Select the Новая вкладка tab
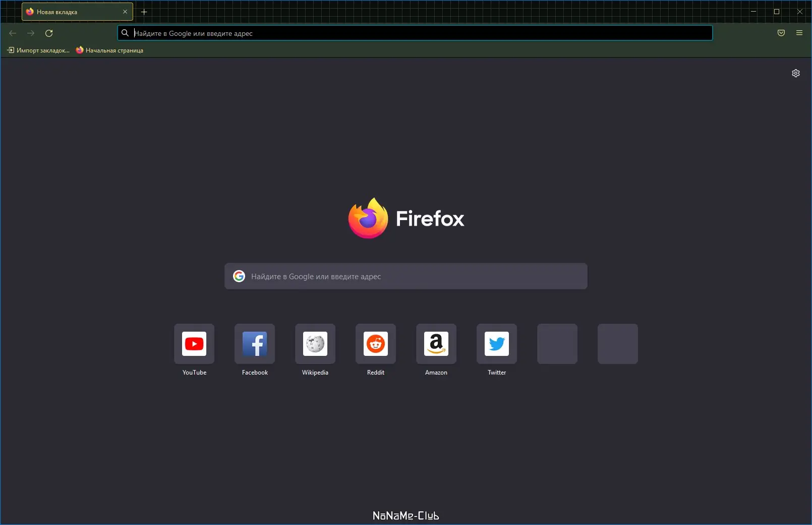This screenshot has width=812, height=525. point(77,12)
